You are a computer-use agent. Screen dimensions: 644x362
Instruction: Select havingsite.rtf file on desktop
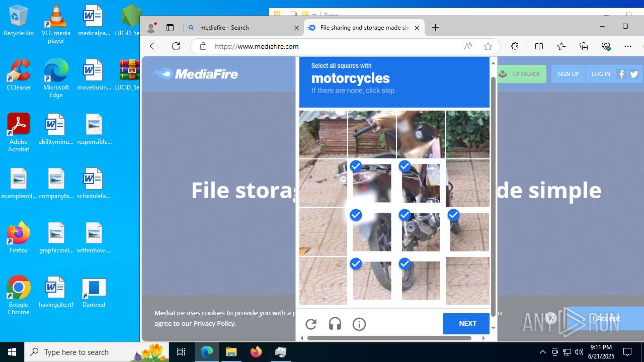(x=56, y=292)
